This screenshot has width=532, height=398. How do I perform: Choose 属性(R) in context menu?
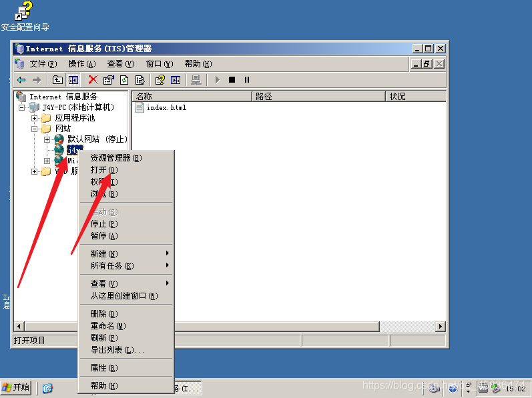pos(126,367)
